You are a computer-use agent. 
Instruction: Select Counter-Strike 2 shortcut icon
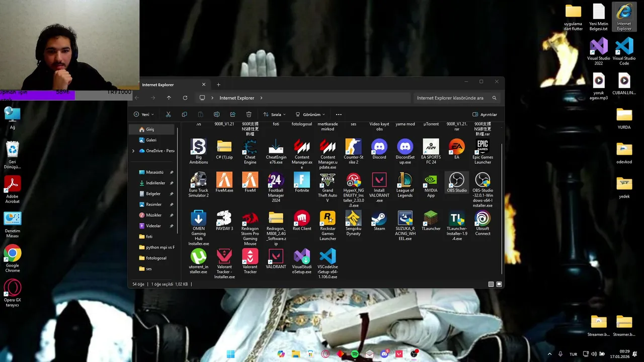pos(353,147)
